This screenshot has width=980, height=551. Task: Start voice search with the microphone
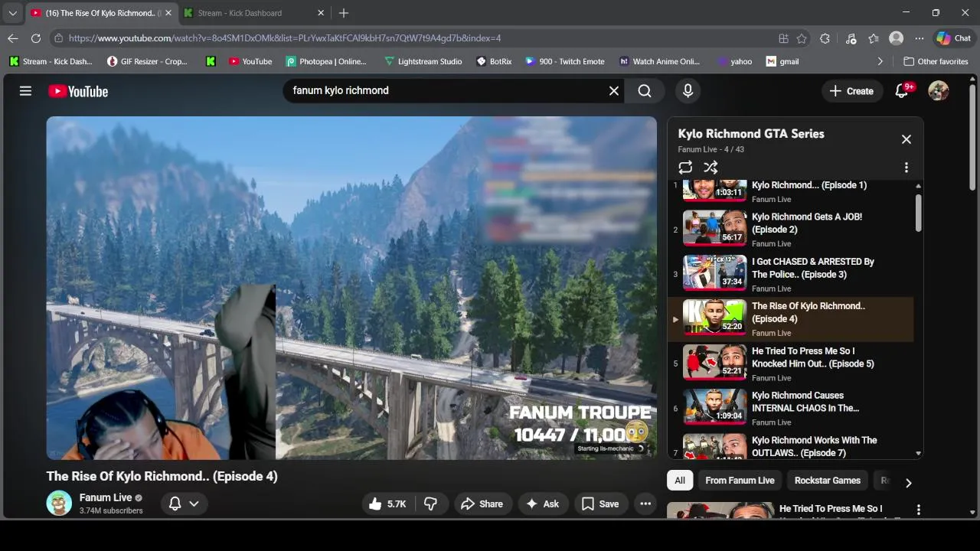[688, 91]
